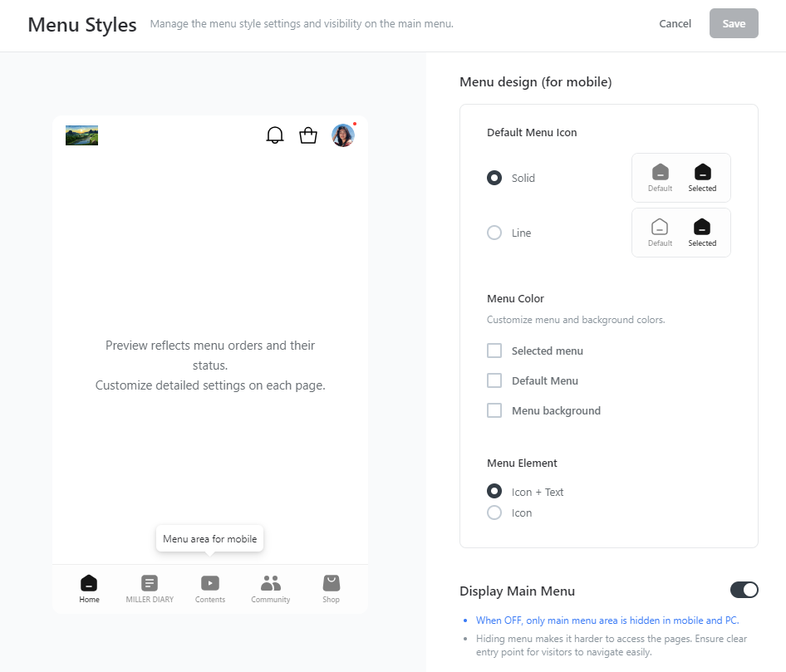Choose Icon only menu element
This screenshot has width=786, height=672.
click(494, 513)
